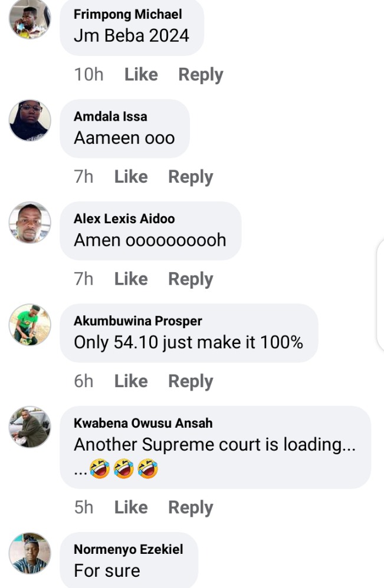Tap the Jm Beba 2024 comment bubble
Viewport: 384px width, 588px height.
[x=132, y=27]
